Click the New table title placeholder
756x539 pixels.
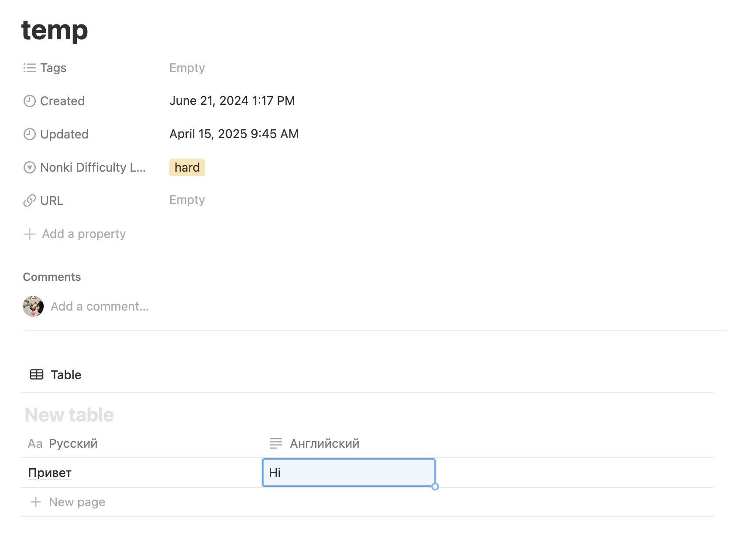point(69,415)
